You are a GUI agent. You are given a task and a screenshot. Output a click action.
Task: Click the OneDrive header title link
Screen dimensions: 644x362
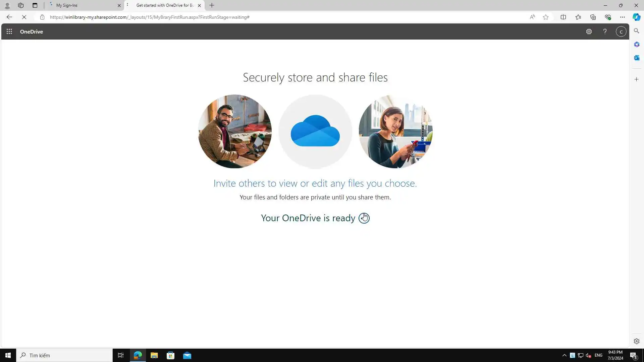tap(32, 32)
